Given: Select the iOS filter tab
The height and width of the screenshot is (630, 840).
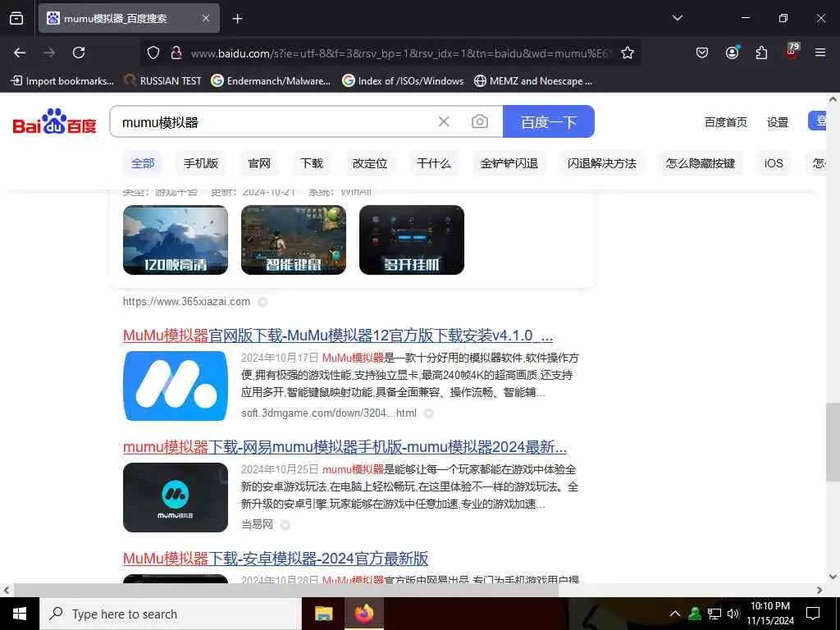Looking at the screenshot, I should coord(774,163).
